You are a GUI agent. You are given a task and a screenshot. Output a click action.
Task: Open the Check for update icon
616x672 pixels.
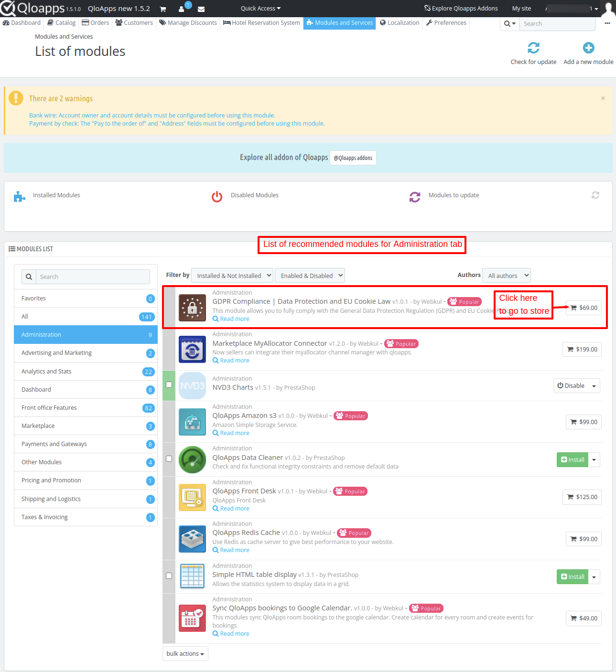(x=534, y=47)
